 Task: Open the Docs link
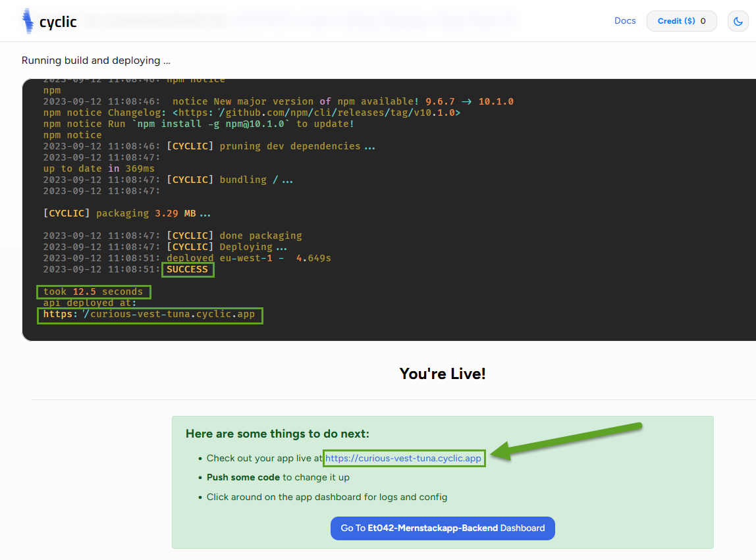pyautogui.click(x=625, y=20)
